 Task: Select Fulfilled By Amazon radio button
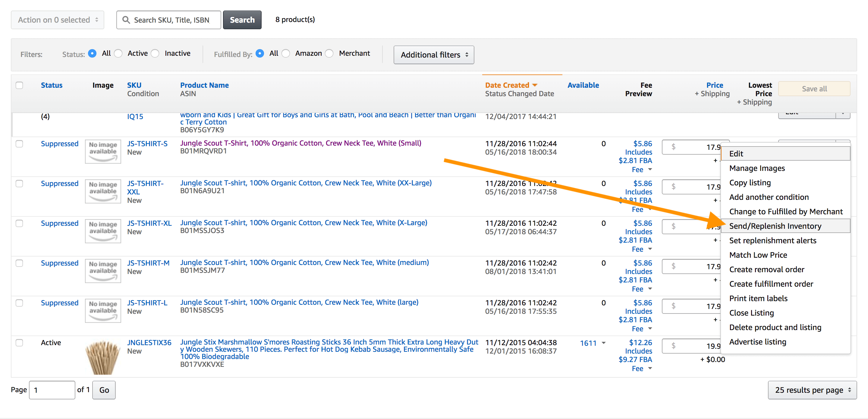pos(286,54)
